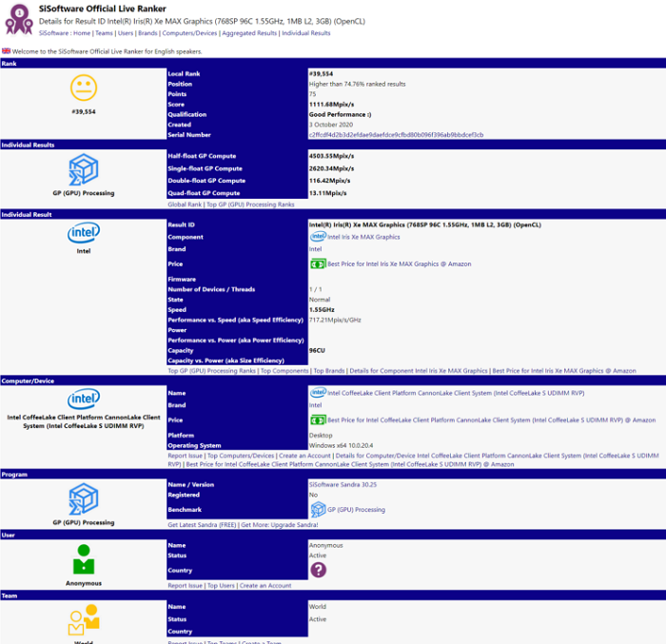Open the Top Brands link
666x644 pixels.
point(329,370)
